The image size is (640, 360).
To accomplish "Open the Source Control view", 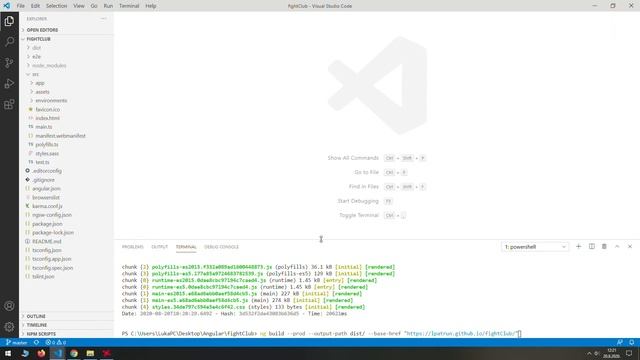I will tap(9, 62).
